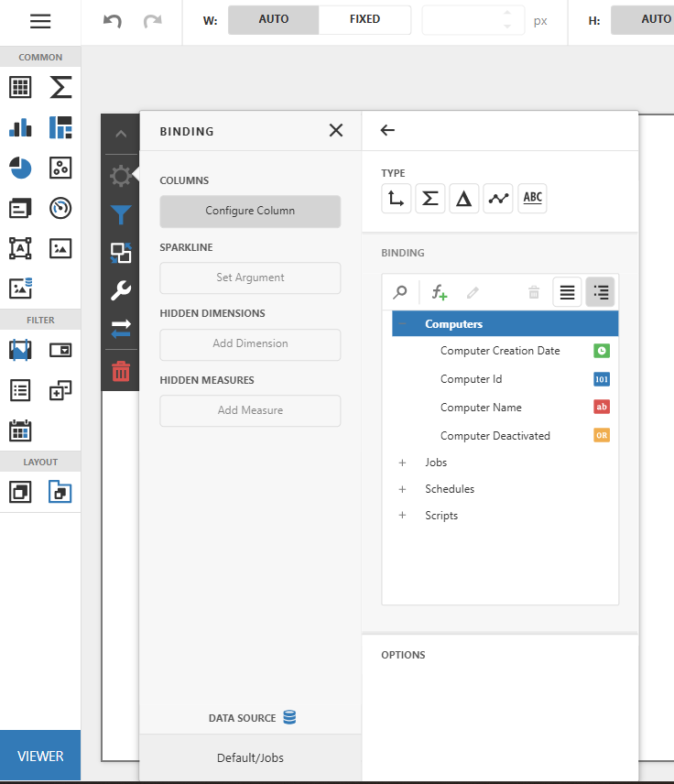The image size is (674, 784).
Task: Open the wrench Options menu
Action: pos(121,290)
